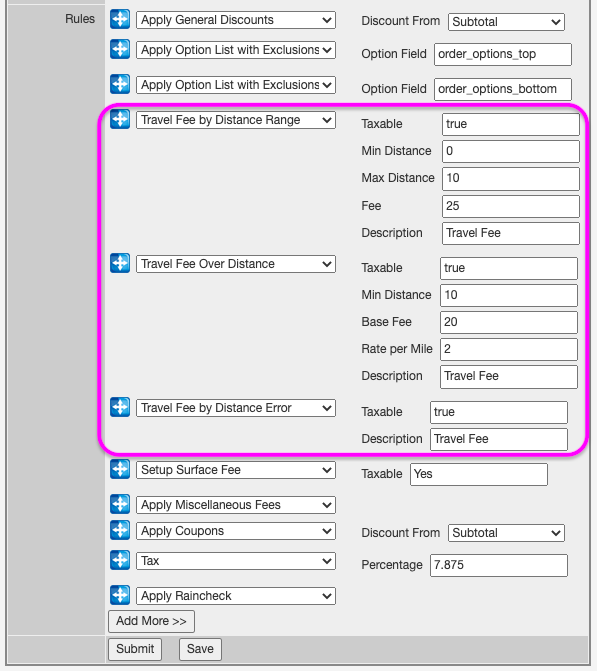Focus the Tax Percentage field showing 7.875
Viewport: 597px width, 671px height.
click(x=499, y=565)
